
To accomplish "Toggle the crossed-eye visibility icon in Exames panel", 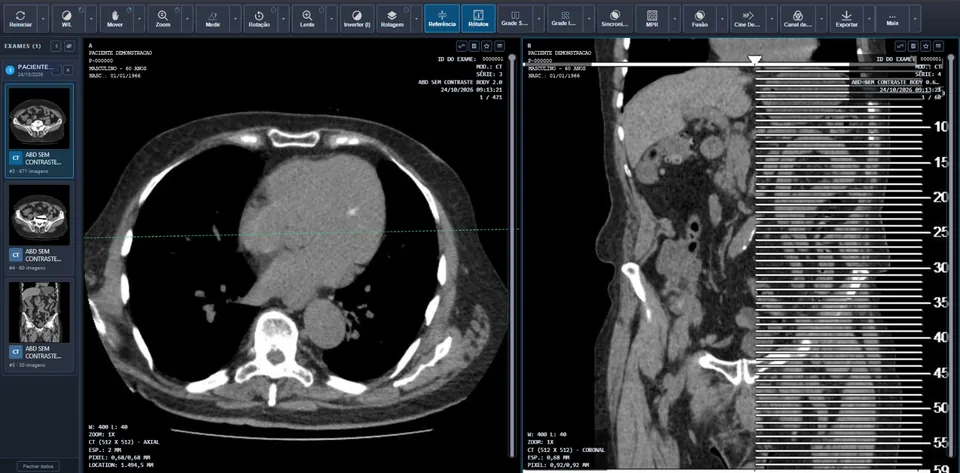I will (70, 46).
